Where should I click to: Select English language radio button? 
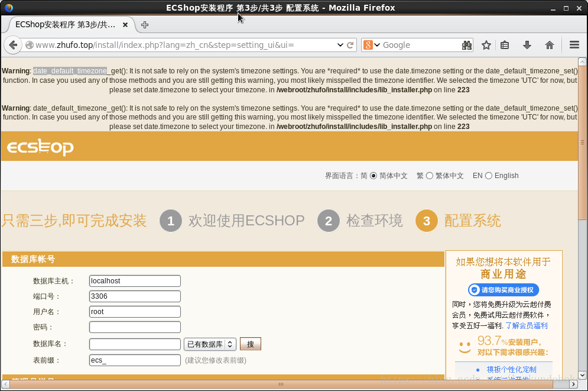[x=489, y=176]
